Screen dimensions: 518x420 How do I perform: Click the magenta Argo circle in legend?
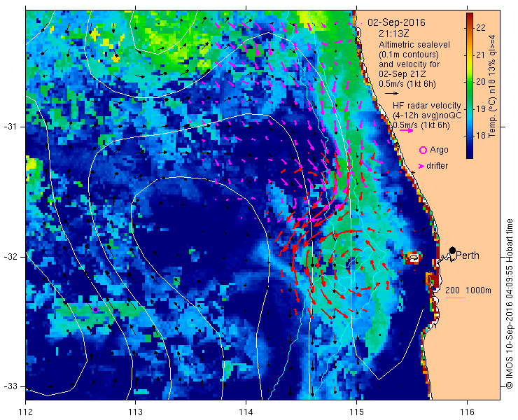[423, 150]
